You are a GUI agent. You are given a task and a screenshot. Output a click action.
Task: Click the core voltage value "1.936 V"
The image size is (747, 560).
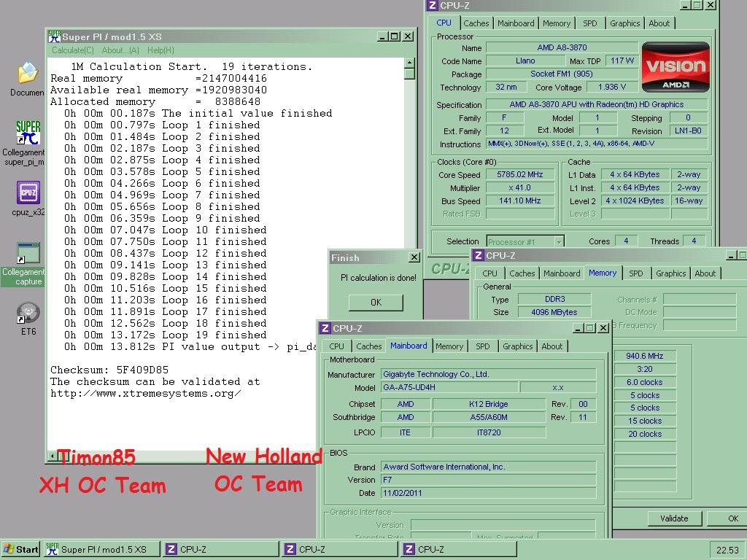click(x=612, y=87)
